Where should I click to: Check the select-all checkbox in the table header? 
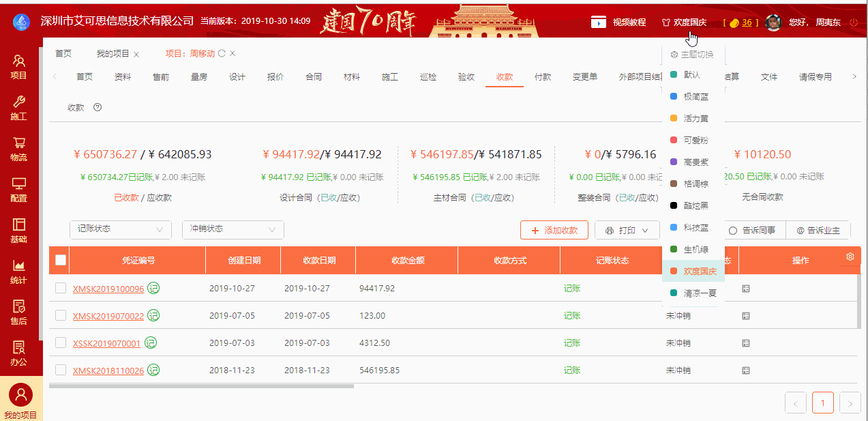[60, 260]
